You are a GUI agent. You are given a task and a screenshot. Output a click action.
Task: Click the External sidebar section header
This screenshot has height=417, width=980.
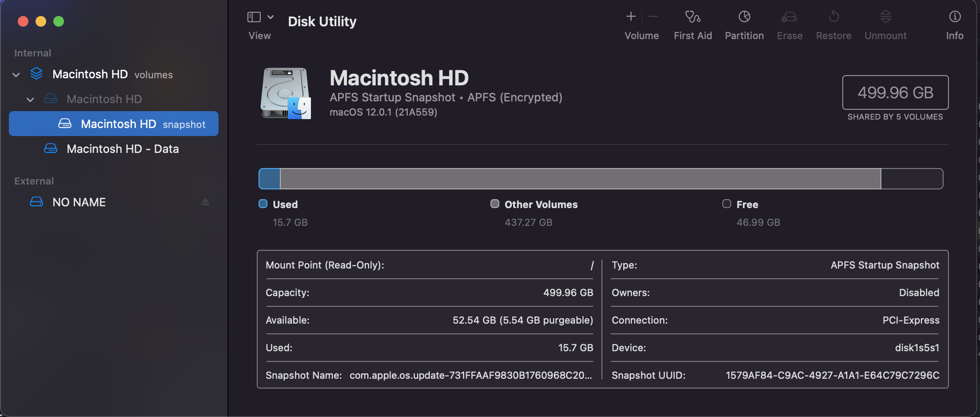click(x=34, y=181)
